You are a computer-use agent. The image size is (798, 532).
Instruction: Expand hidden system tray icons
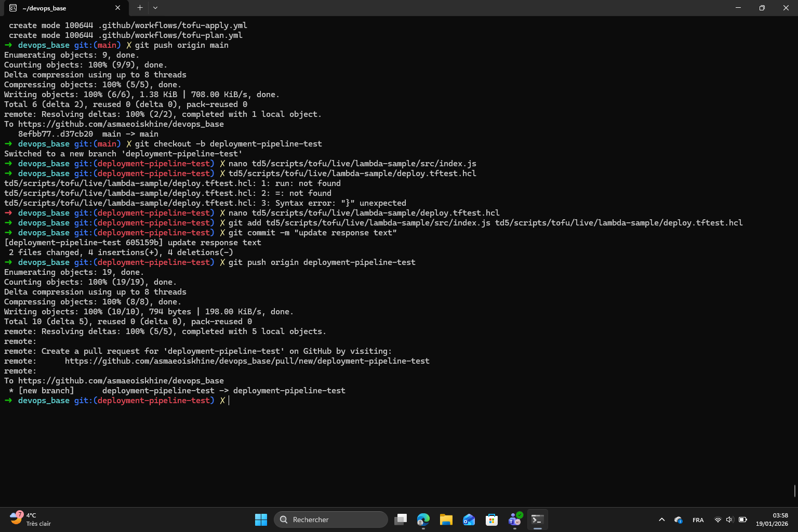[662, 520]
